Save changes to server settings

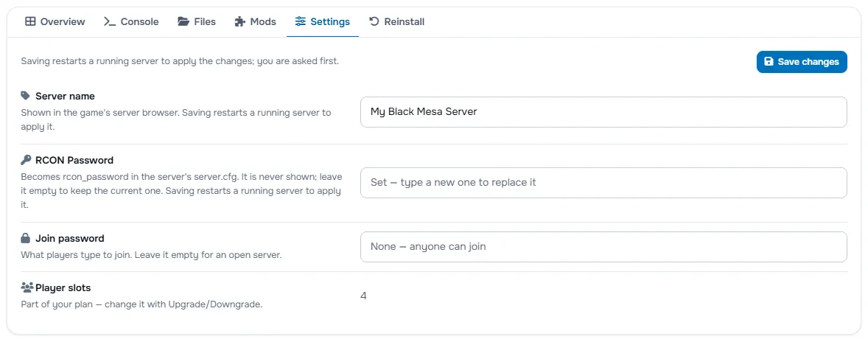(x=802, y=61)
